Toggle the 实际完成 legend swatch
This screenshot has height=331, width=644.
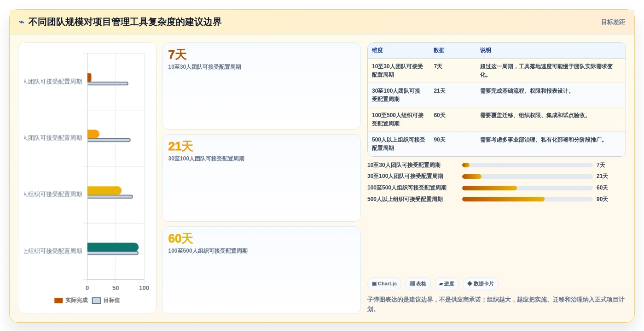click(58, 301)
